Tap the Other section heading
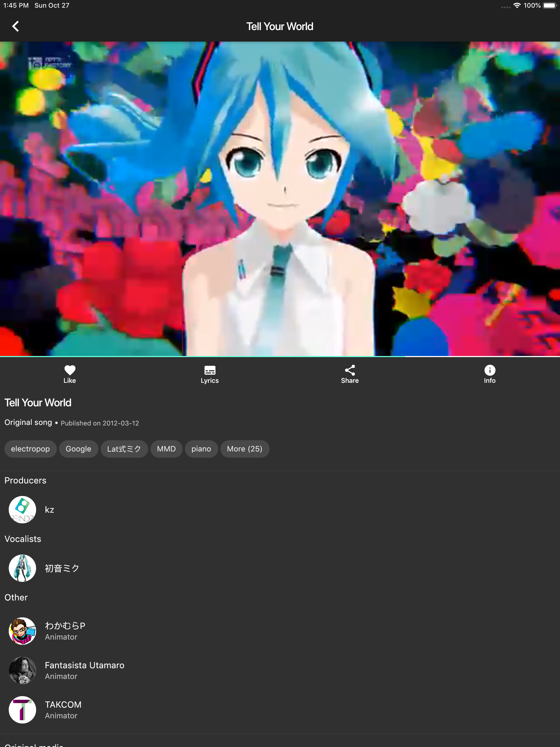 pos(16,597)
